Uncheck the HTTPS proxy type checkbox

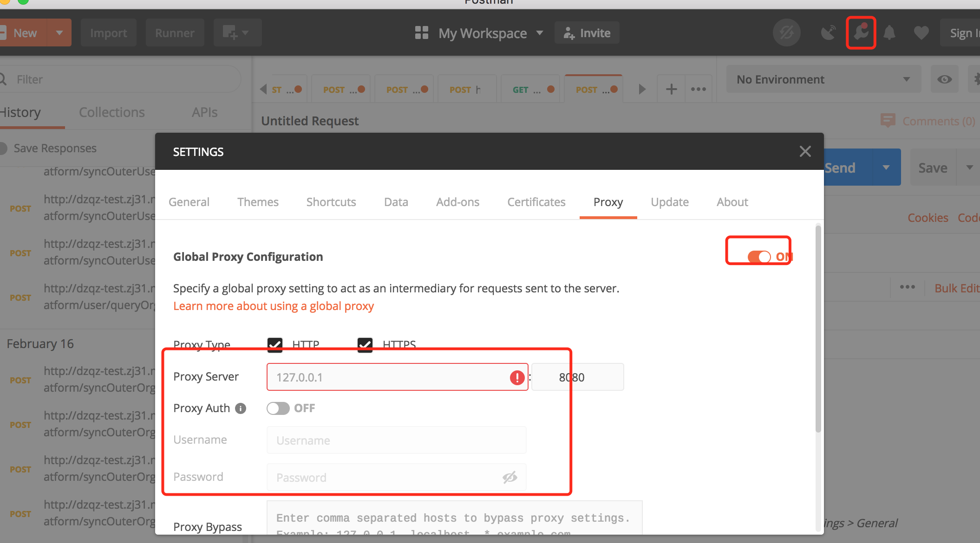click(365, 345)
